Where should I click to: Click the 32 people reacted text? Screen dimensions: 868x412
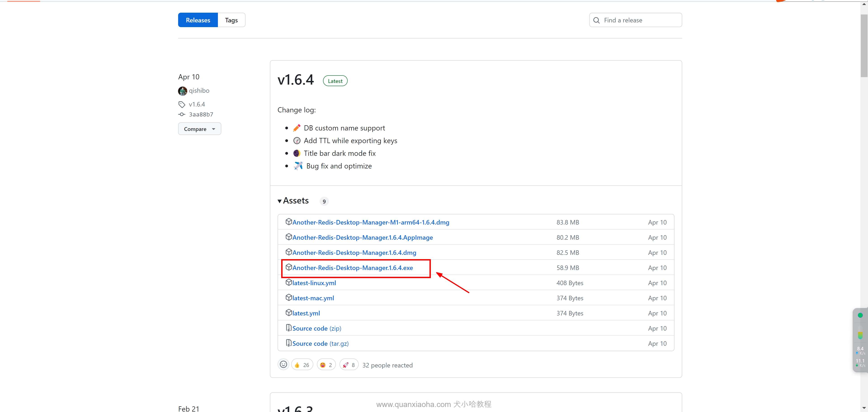[x=387, y=365]
